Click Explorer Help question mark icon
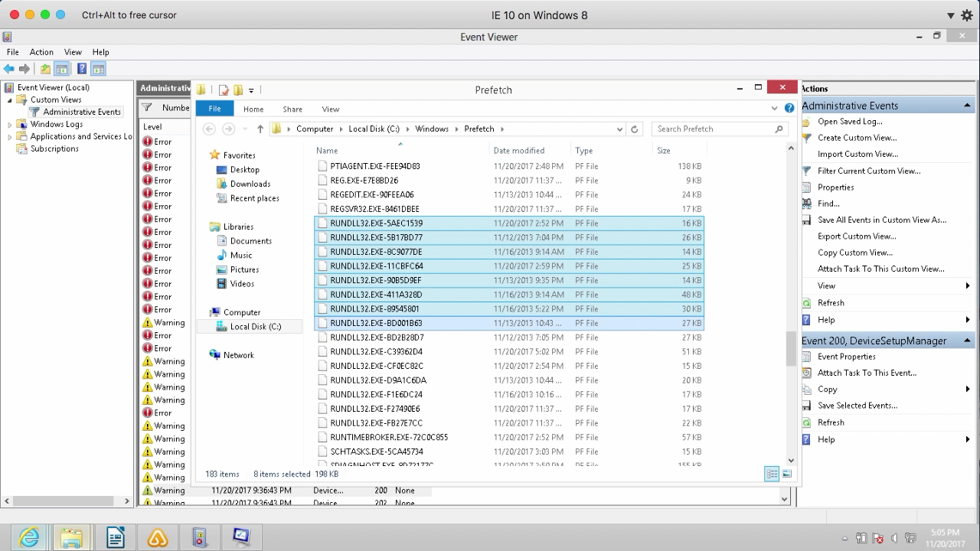Image resolution: width=980 pixels, height=551 pixels. pos(789,109)
